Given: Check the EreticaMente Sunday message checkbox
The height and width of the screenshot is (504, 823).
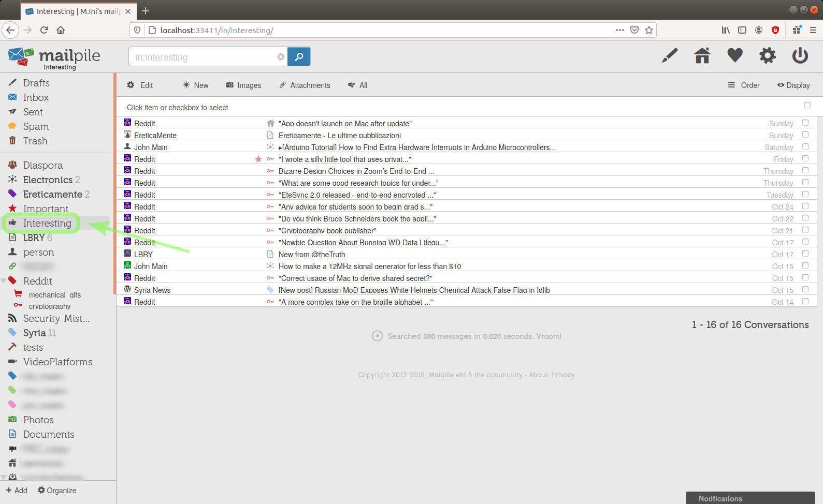Looking at the screenshot, I should click(805, 135).
